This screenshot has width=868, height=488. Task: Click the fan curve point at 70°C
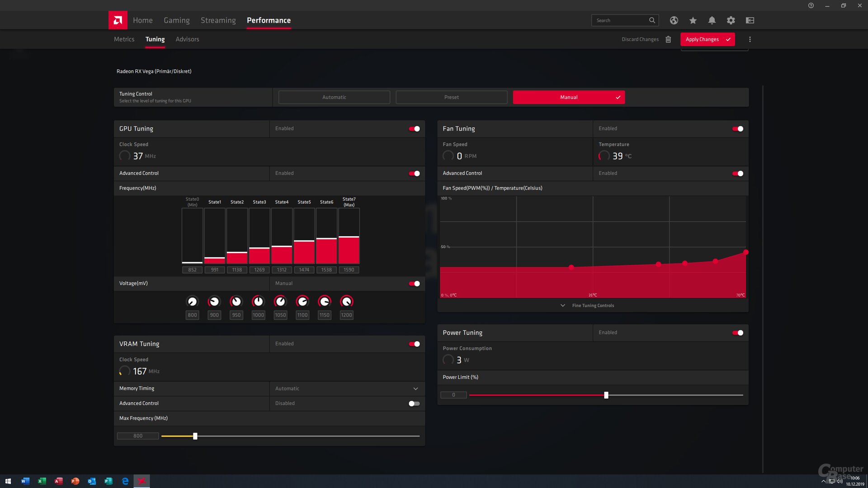pyautogui.click(x=746, y=252)
